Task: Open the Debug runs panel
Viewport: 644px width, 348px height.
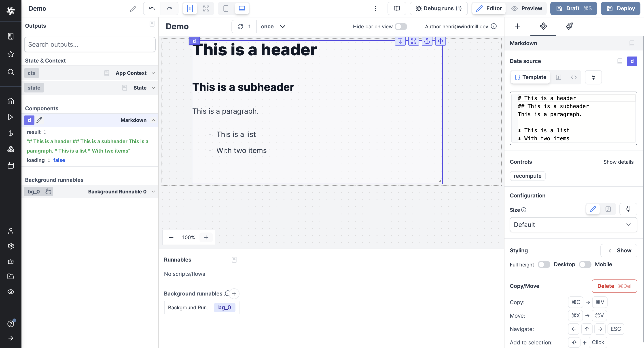Action: pos(439,8)
